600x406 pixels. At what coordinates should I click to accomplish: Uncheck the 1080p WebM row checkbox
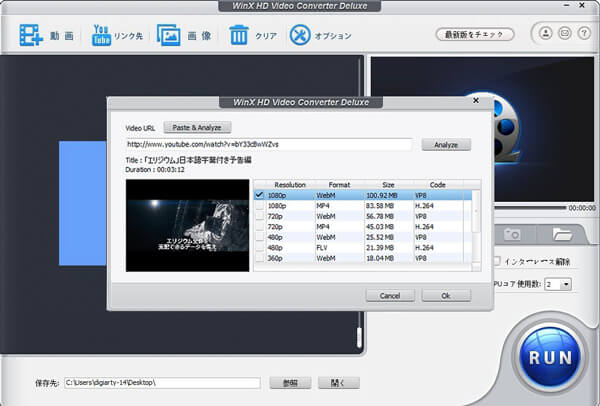260,195
